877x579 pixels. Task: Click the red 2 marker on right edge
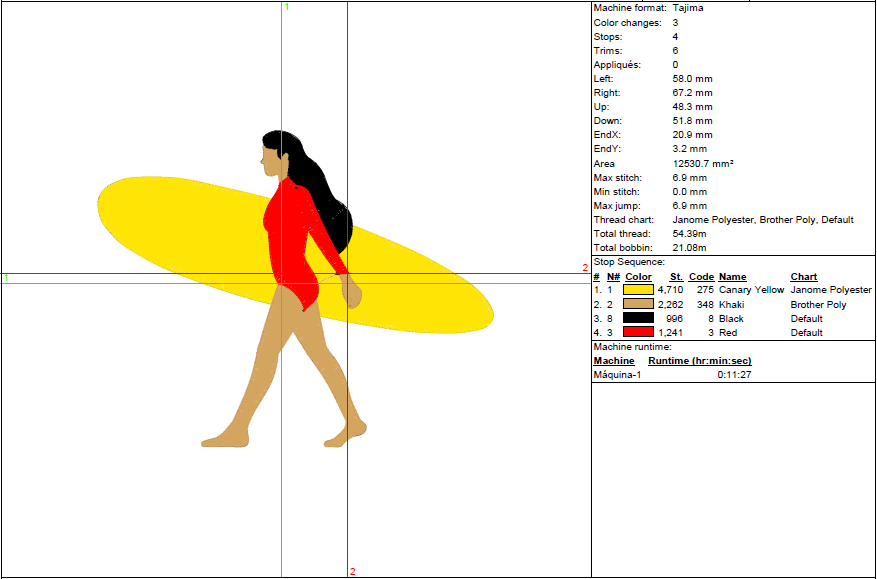(x=585, y=267)
